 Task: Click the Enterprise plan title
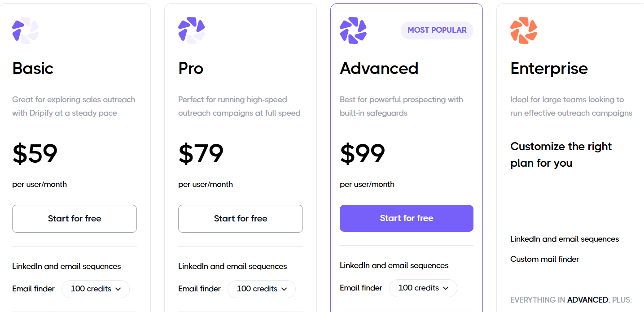coord(549,68)
